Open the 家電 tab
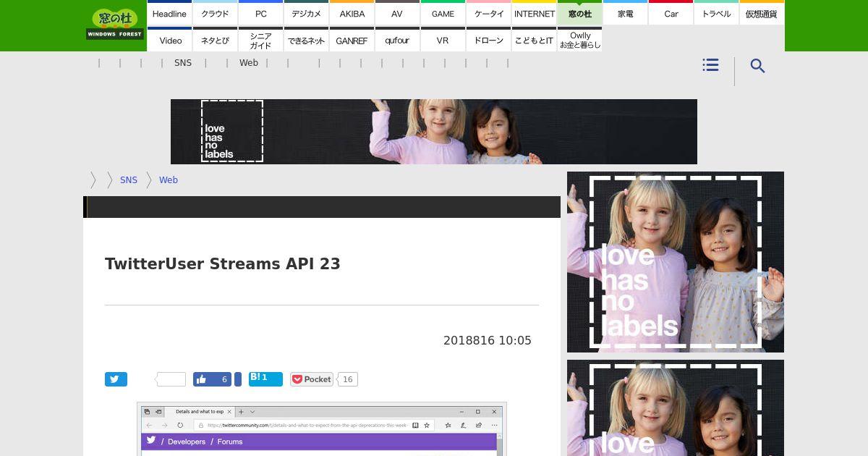 tap(625, 13)
